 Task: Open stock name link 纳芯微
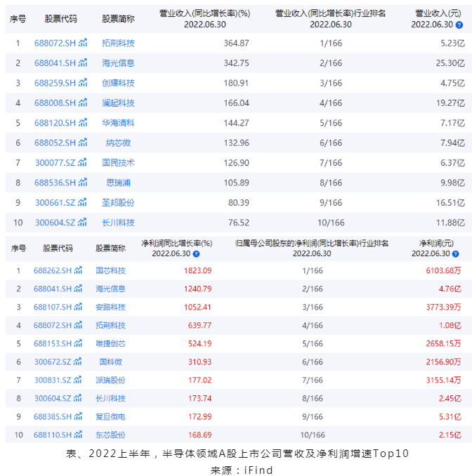pos(118,143)
